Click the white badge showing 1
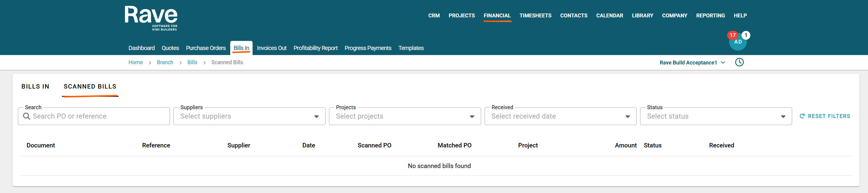 pyautogui.click(x=746, y=35)
